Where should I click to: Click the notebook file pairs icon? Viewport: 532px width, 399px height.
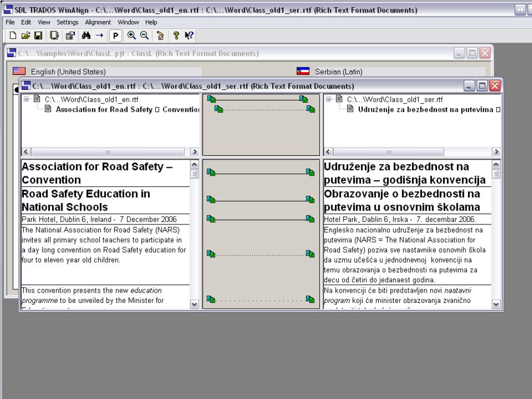click(x=54, y=35)
